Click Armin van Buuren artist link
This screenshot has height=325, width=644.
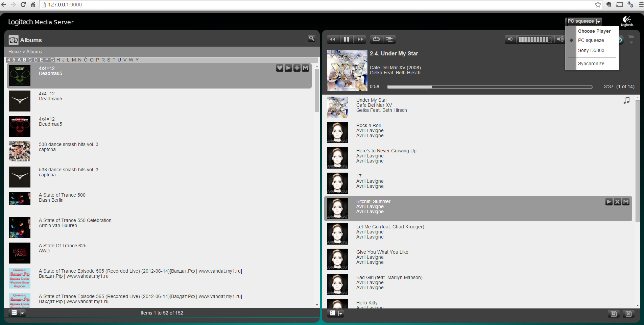(x=58, y=225)
